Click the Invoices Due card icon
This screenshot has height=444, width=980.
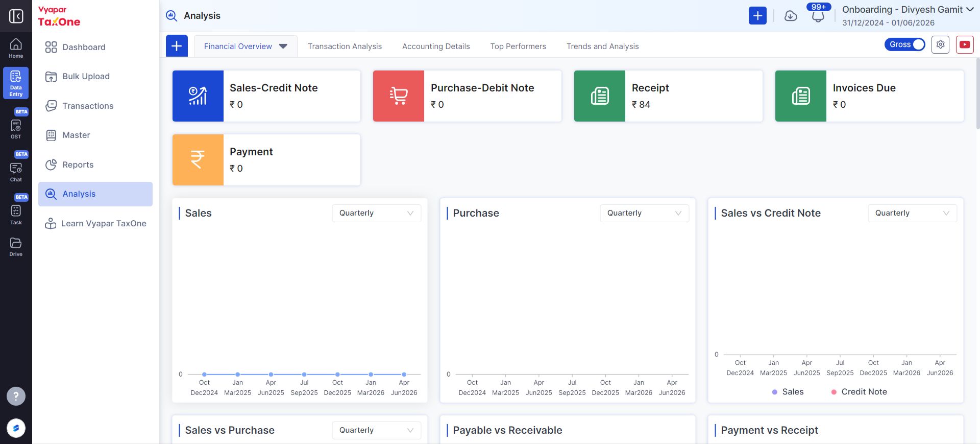coord(801,96)
